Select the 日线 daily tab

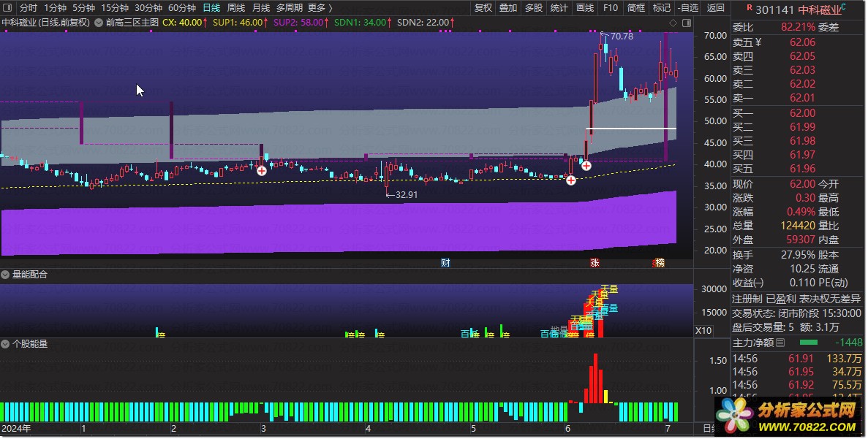pos(211,8)
